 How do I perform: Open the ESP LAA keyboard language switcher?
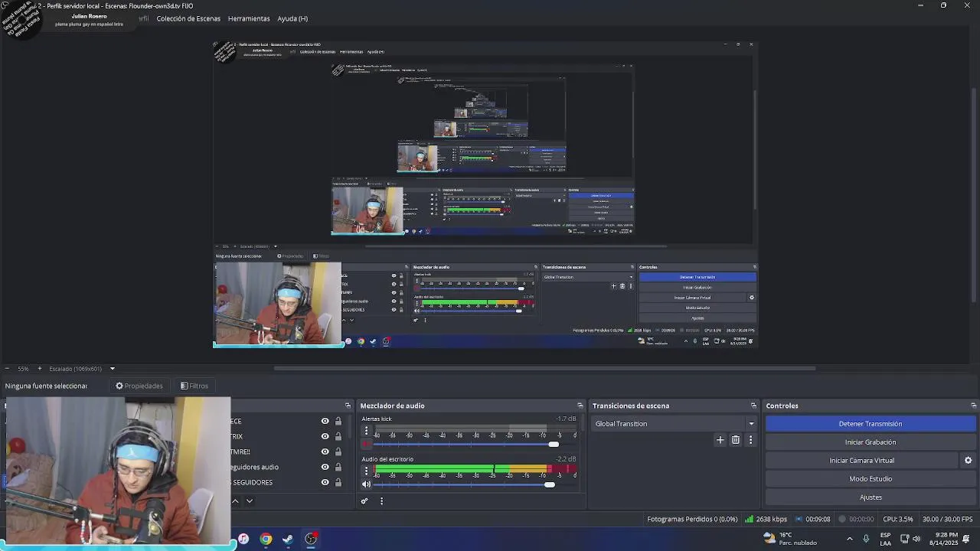pyautogui.click(x=885, y=539)
